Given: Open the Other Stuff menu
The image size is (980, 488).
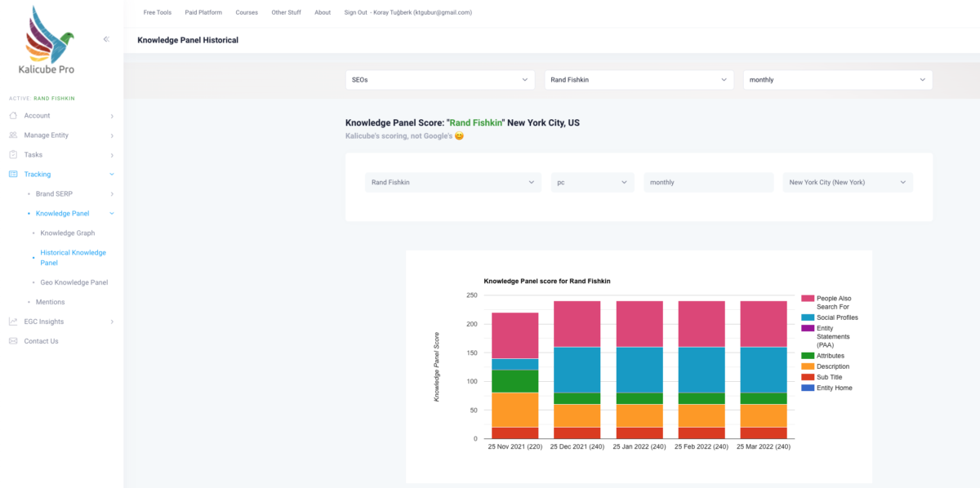Looking at the screenshot, I should click(286, 12).
